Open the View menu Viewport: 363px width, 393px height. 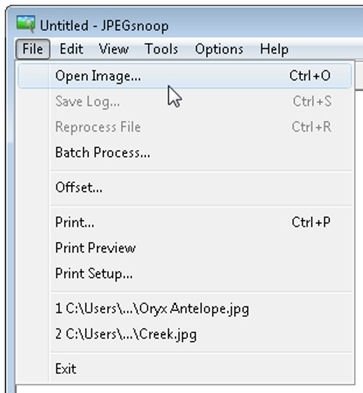point(113,49)
